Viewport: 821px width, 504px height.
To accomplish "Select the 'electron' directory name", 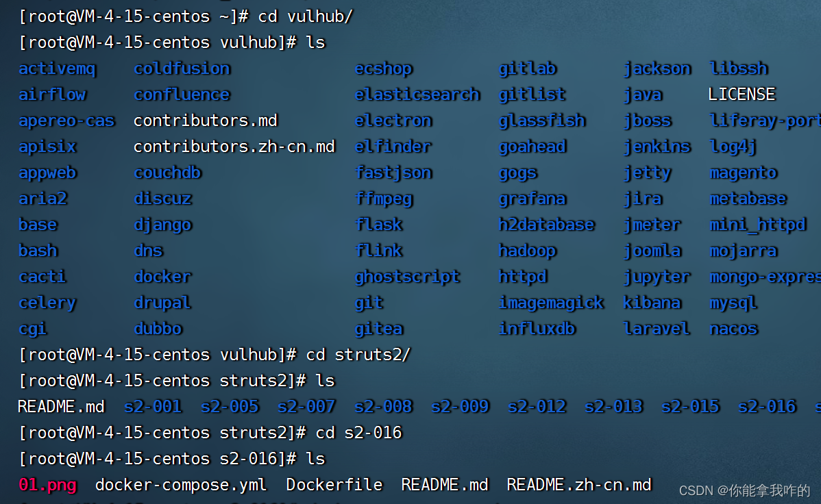I will (394, 121).
